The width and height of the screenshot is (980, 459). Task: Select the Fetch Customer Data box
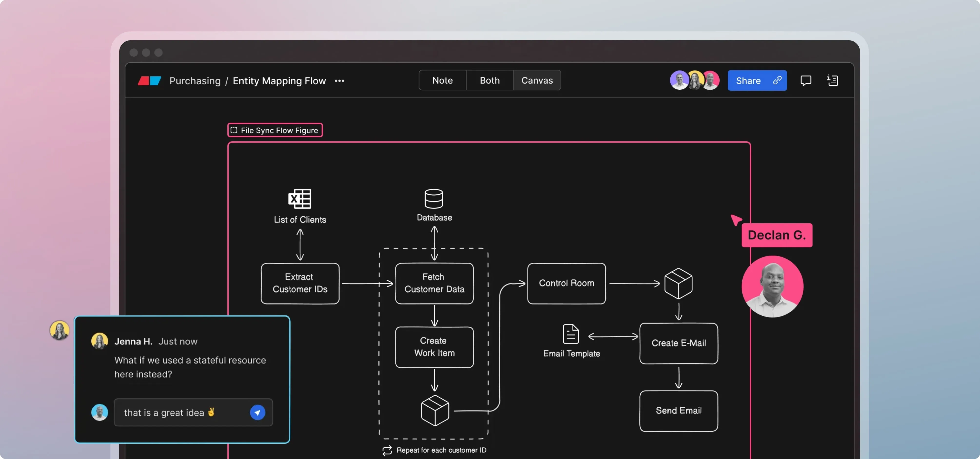(x=434, y=283)
